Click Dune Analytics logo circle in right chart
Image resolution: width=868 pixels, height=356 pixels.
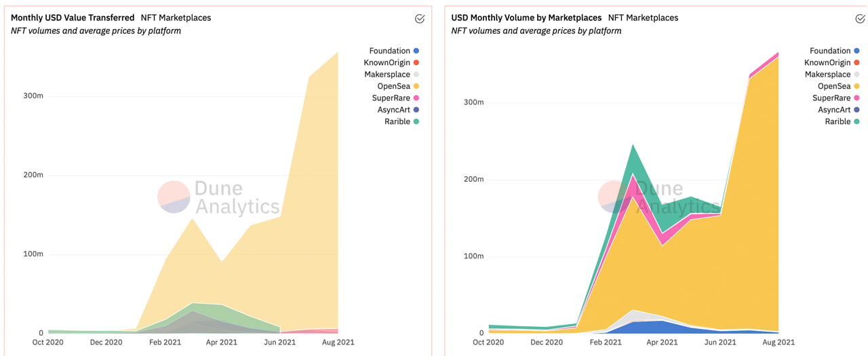tap(614, 197)
